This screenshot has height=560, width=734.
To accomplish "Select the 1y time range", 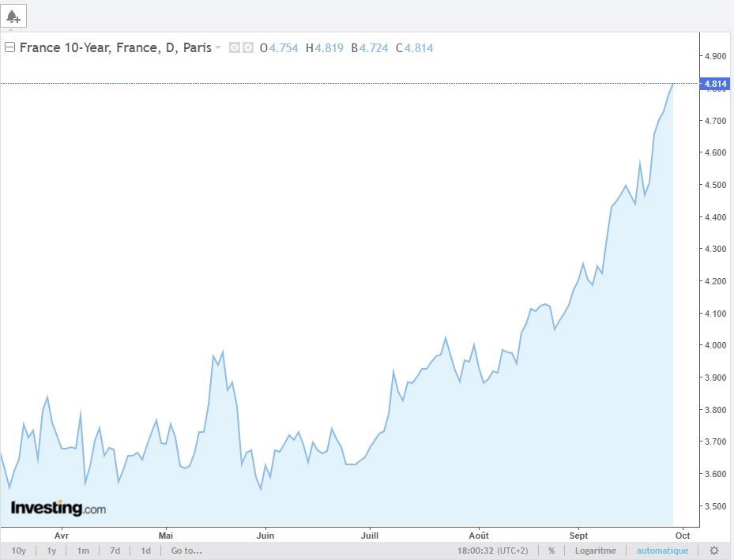I will click(x=51, y=551).
